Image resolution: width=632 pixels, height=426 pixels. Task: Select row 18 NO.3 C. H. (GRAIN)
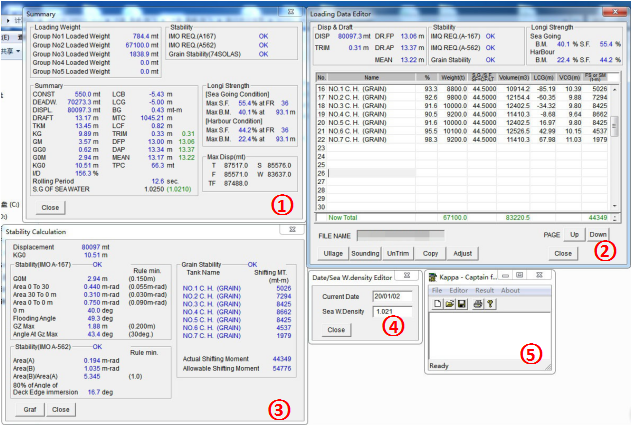462,106
